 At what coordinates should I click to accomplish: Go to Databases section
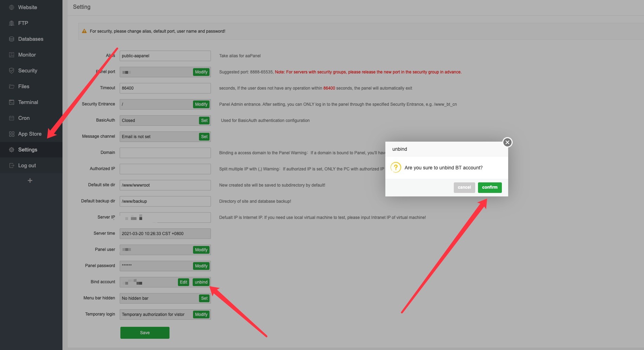click(31, 39)
